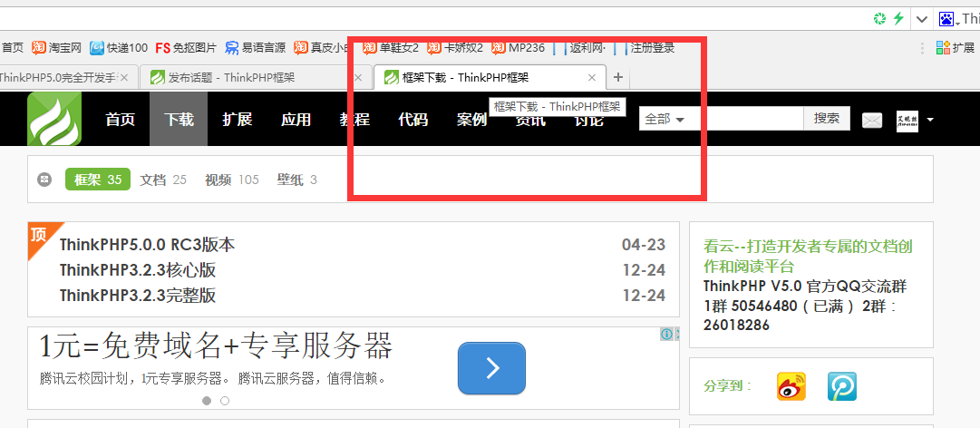980x428 pixels.
Task: Click the user avatar in the header
Action: (907, 121)
